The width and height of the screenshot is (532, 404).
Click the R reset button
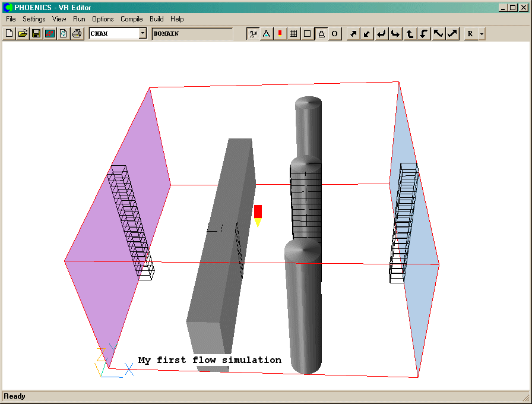[470, 34]
